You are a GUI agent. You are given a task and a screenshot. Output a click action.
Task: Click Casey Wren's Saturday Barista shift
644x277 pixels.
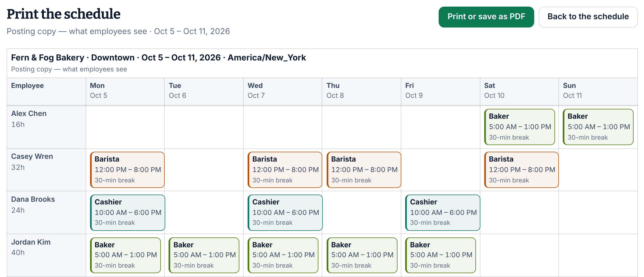(522, 170)
